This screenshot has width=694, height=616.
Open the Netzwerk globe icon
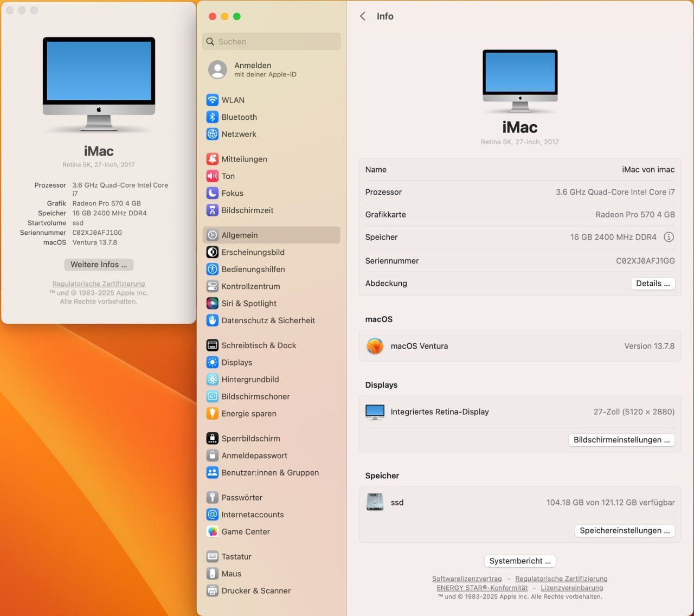coord(212,134)
